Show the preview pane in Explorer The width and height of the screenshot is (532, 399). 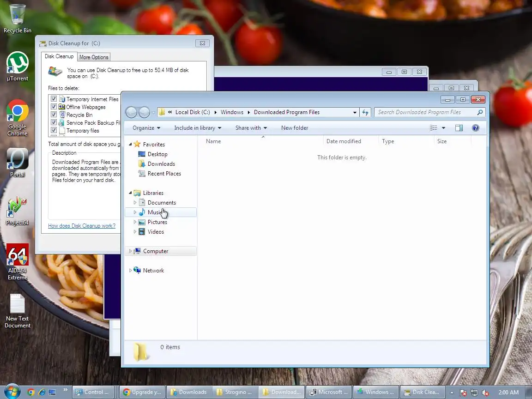pyautogui.click(x=459, y=128)
